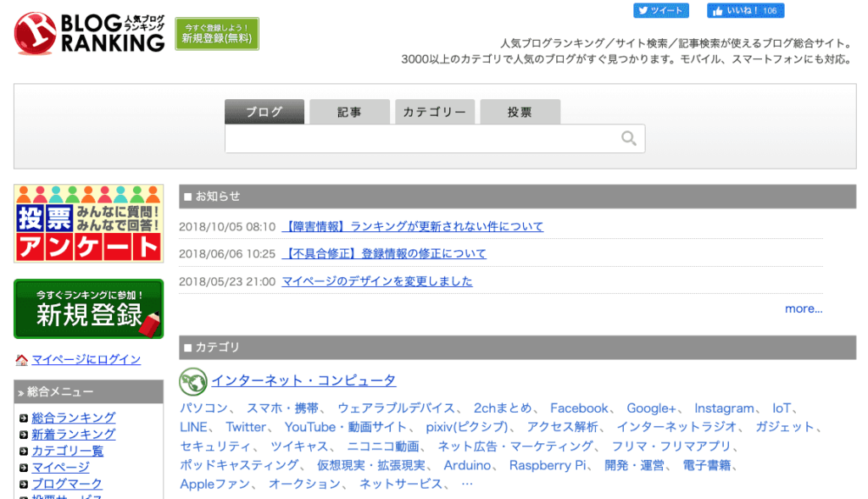The width and height of the screenshot is (868, 499).
Task: Switch to the カテゴリー search tab
Action: click(435, 112)
